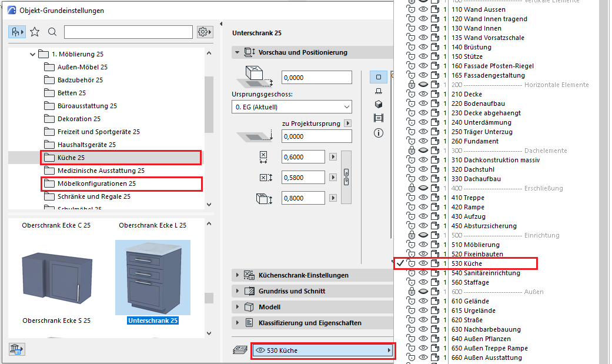Open the Ursprungsgeschoss dropdown
612x364 pixels.
(x=292, y=107)
